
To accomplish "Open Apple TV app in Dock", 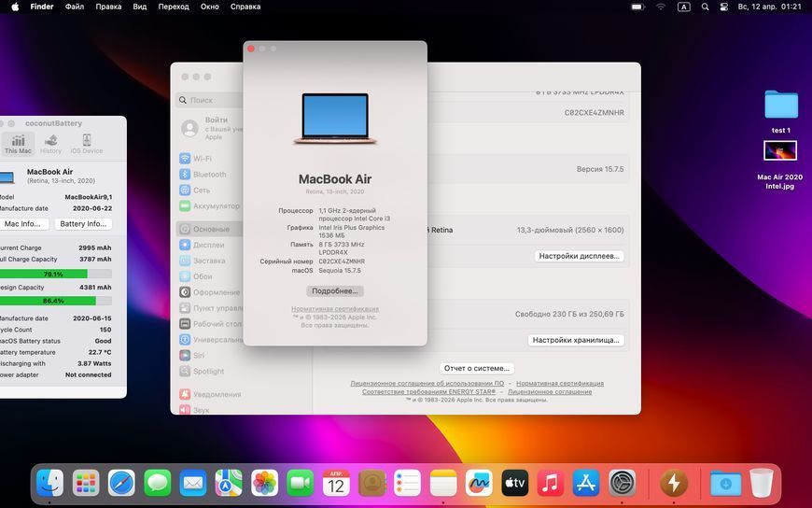I will (515, 483).
